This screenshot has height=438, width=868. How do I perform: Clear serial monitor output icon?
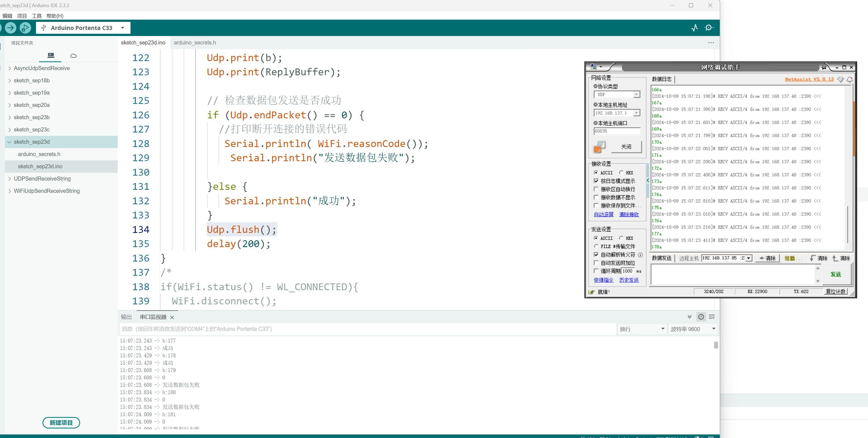pos(712,317)
